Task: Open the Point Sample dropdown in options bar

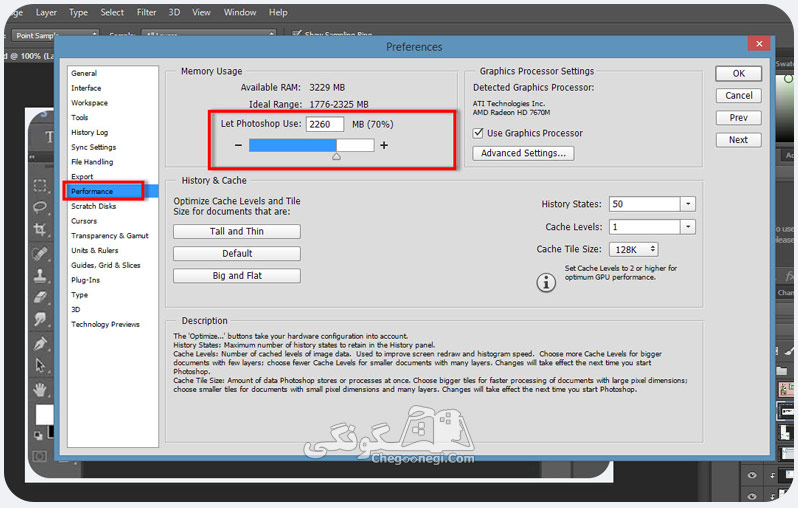Action: [55, 35]
